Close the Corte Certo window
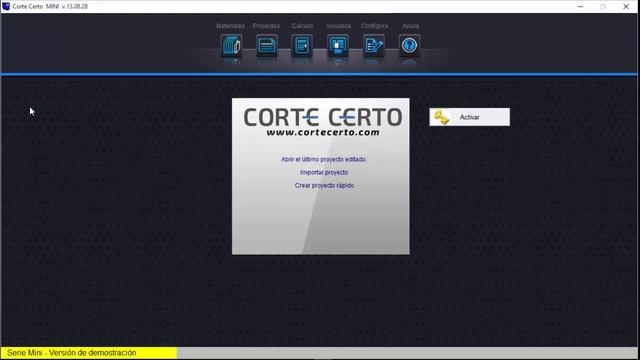The image size is (640, 360). click(626, 7)
